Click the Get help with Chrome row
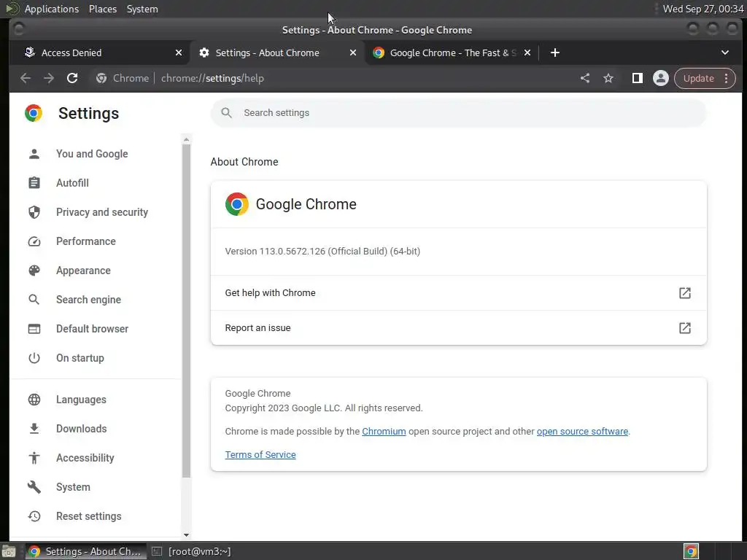Screen dimensions: 747x560 tap(458, 293)
